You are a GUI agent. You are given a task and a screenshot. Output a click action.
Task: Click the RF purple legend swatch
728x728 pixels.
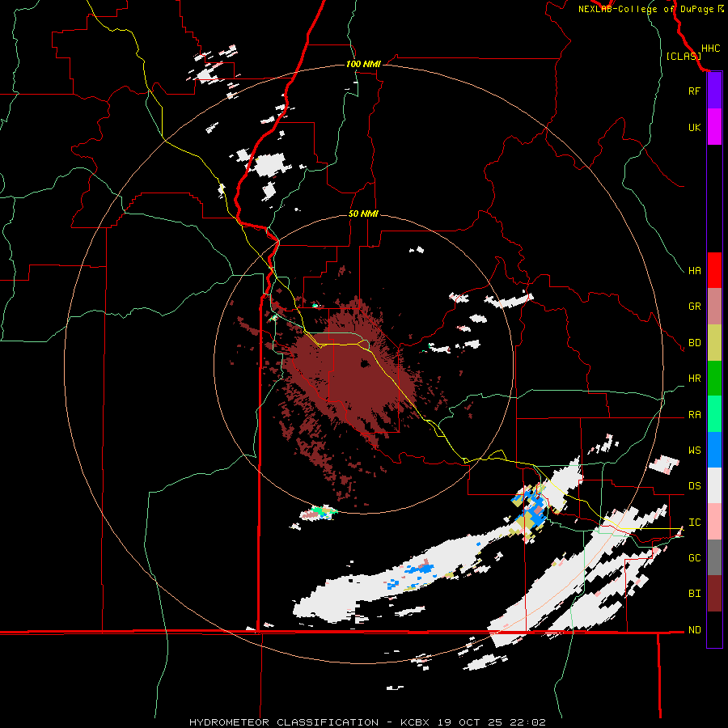pos(714,90)
